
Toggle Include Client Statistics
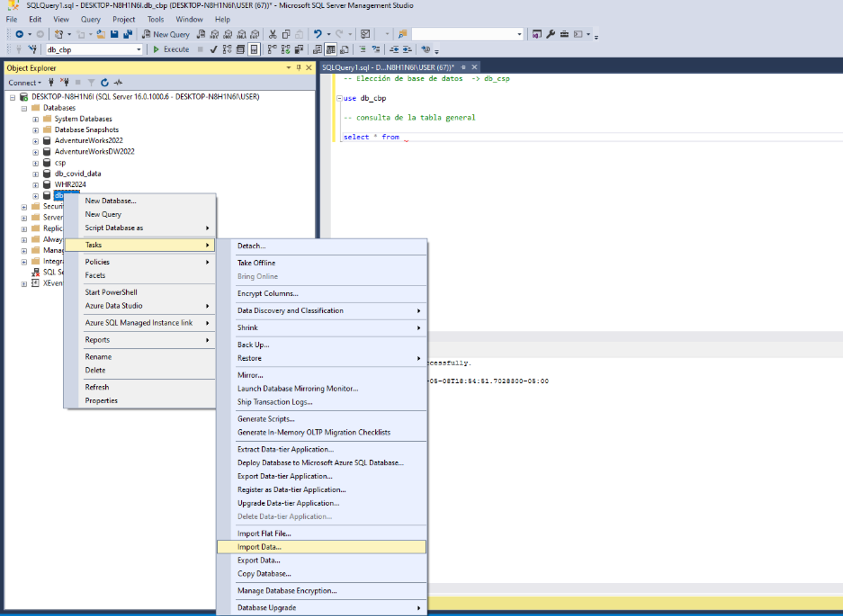299,49
